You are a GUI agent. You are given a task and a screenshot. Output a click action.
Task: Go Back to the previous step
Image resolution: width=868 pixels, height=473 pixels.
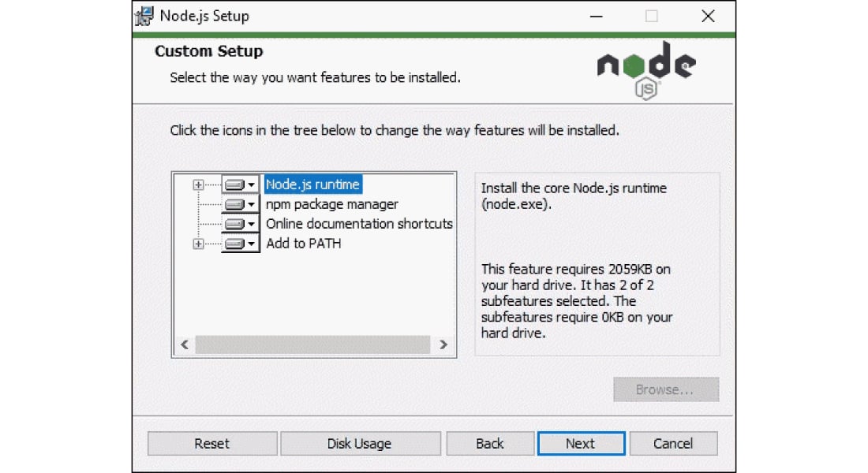point(490,444)
